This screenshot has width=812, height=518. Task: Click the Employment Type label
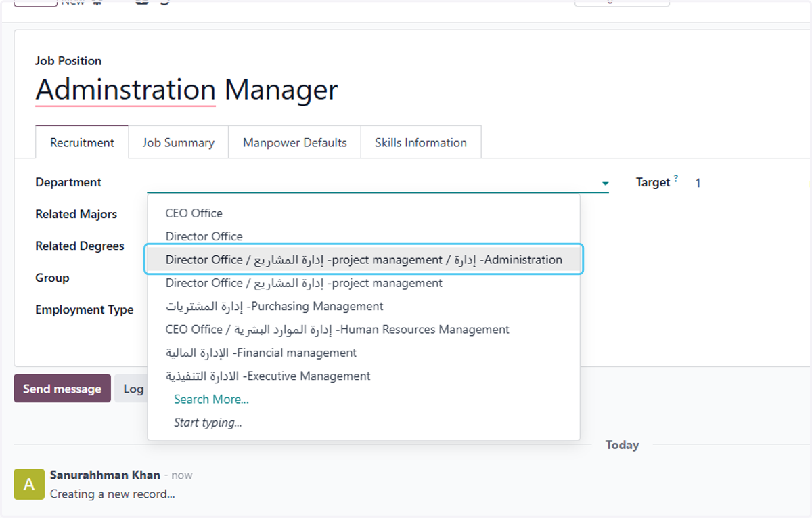pyautogui.click(x=85, y=309)
